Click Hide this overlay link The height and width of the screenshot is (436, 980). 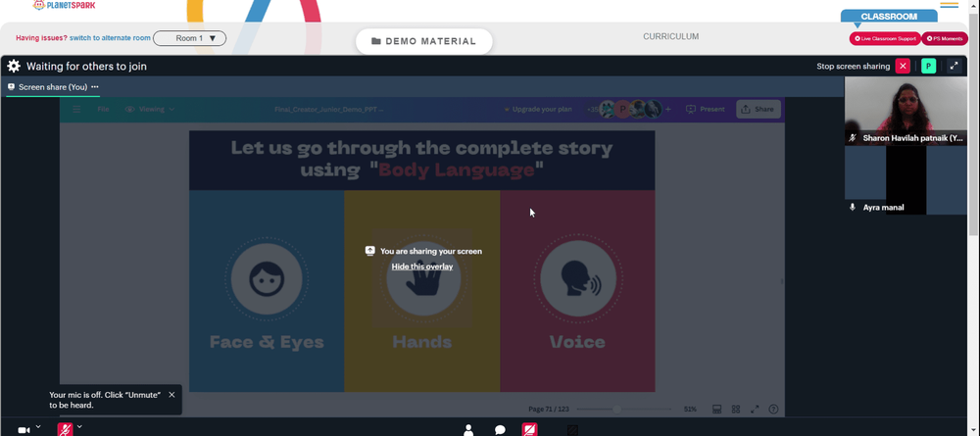(422, 266)
